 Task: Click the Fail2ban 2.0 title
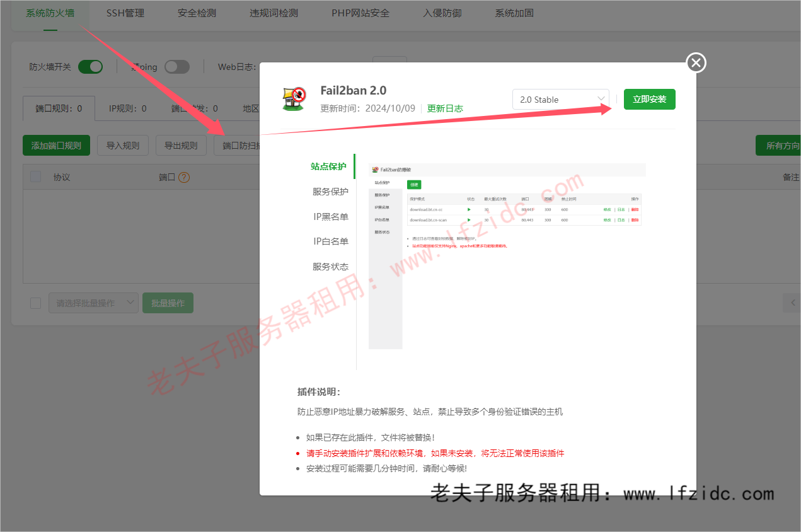[x=354, y=91]
